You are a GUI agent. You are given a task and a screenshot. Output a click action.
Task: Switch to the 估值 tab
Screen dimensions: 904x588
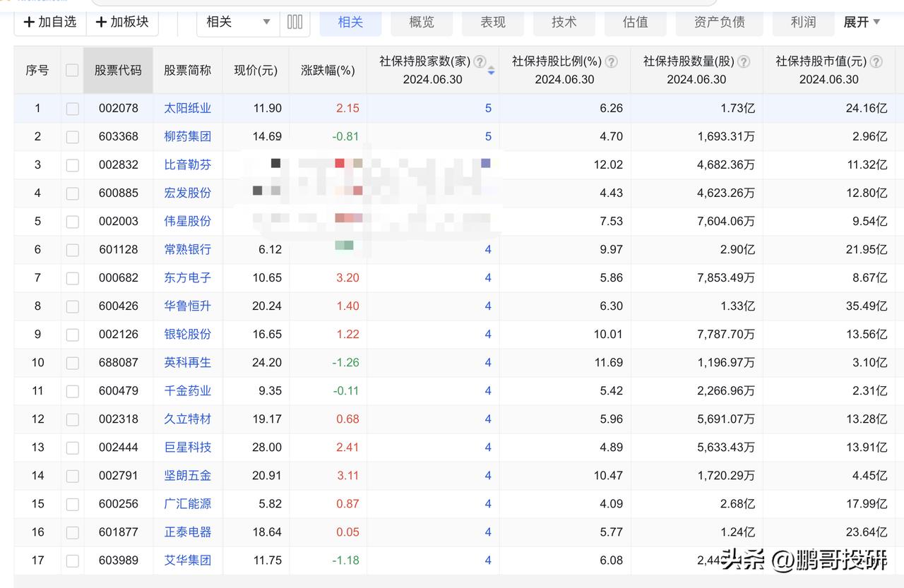[x=636, y=22]
